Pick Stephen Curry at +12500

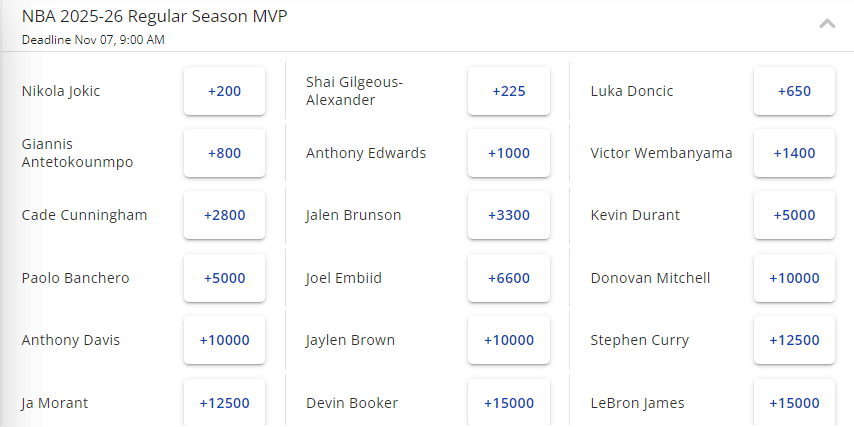(x=794, y=340)
